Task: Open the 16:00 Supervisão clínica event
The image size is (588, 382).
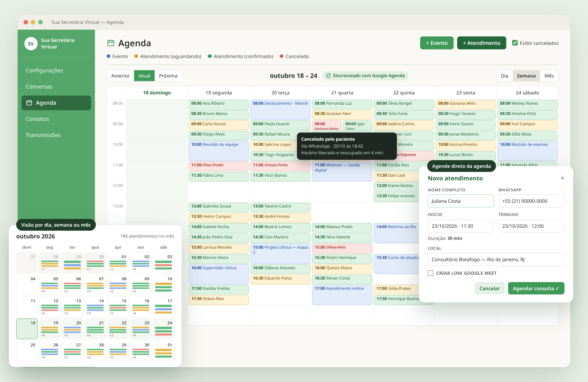Action: (x=219, y=274)
